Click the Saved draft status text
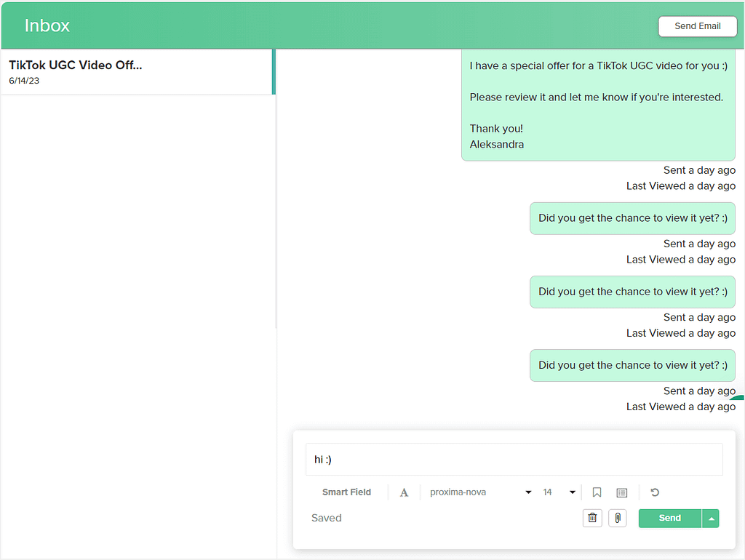The height and width of the screenshot is (560, 745). click(327, 519)
